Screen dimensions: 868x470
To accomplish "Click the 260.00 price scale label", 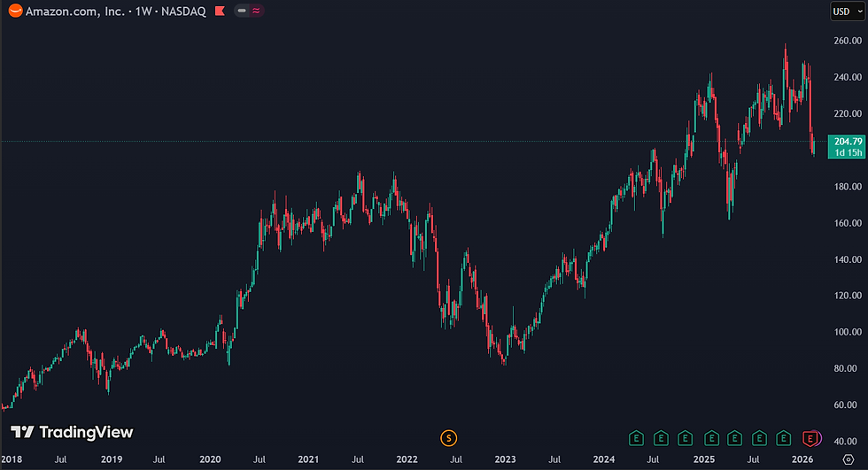I will pyautogui.click(x=849, y=41).
